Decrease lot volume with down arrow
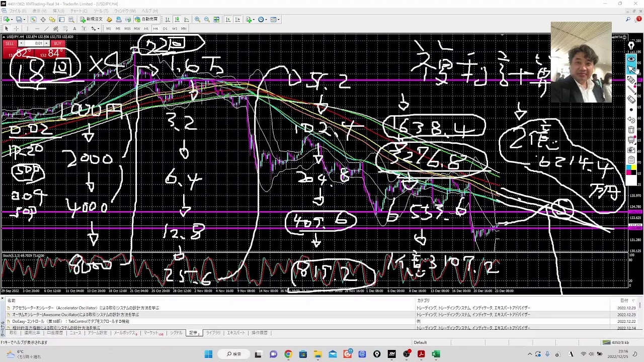Viewport: 644px width, 362px height. click(x=21, y=43)
